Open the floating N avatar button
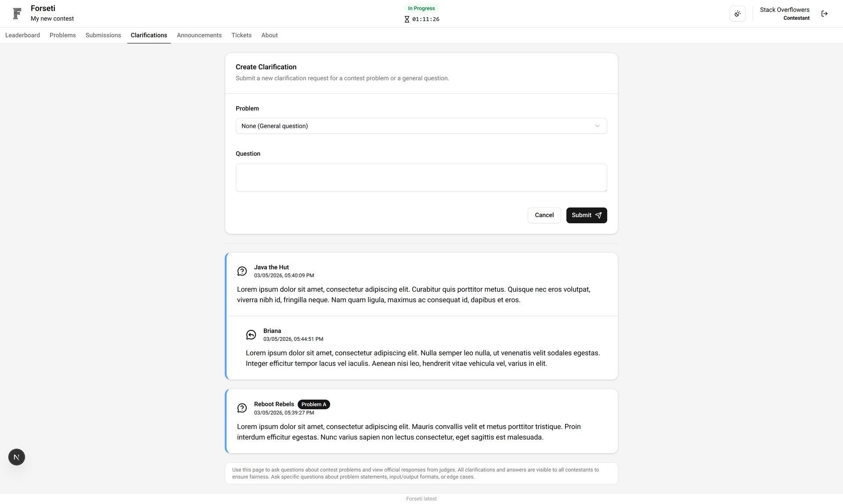Image resolution: width=843 pixels, height=504 pixels. 16,457
